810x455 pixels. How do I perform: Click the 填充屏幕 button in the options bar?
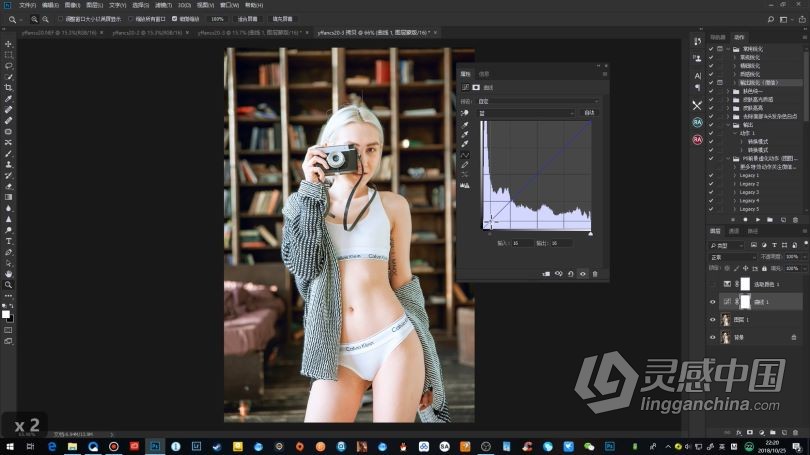point(284,18)
